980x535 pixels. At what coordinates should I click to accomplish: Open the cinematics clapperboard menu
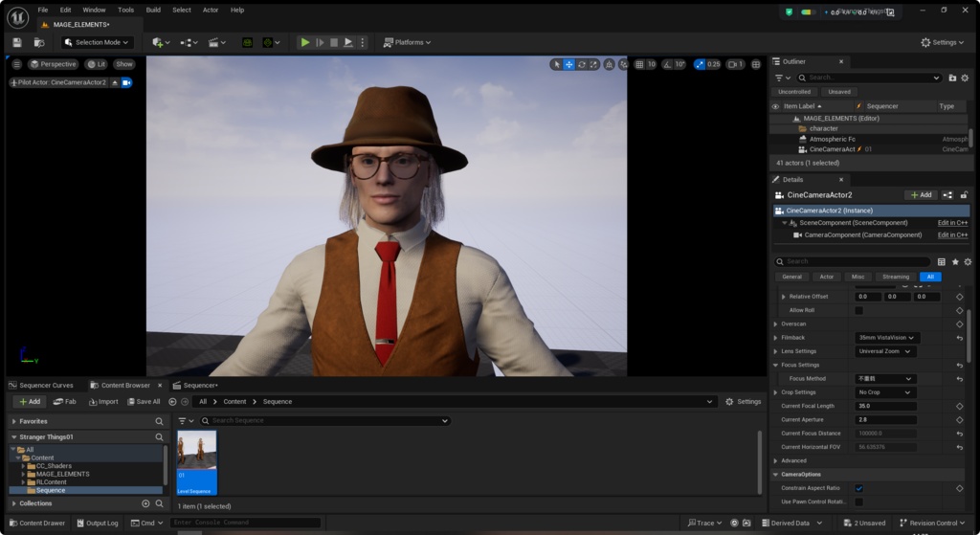point(217,42)
